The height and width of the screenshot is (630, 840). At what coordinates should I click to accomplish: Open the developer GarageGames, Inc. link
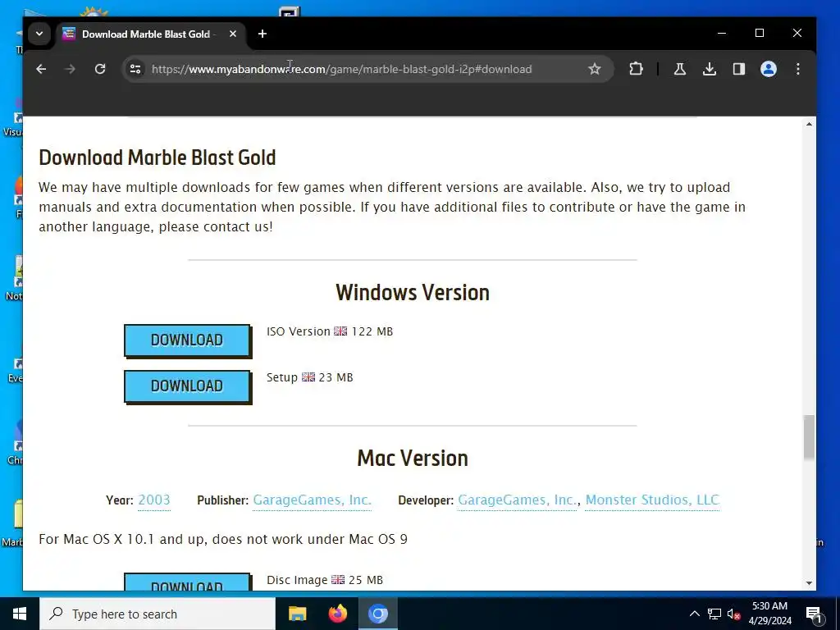coord(517,500)
